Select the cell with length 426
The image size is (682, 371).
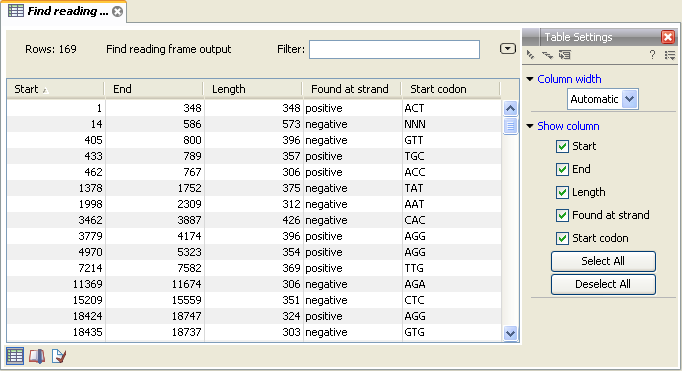click(254, 220)
